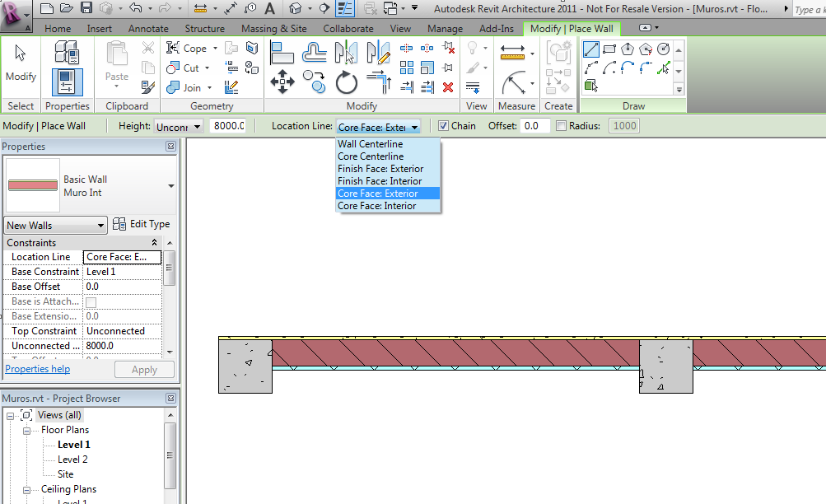826x504 pixels.
Task: Select Core Centerline option
Action: pos(388,156)
